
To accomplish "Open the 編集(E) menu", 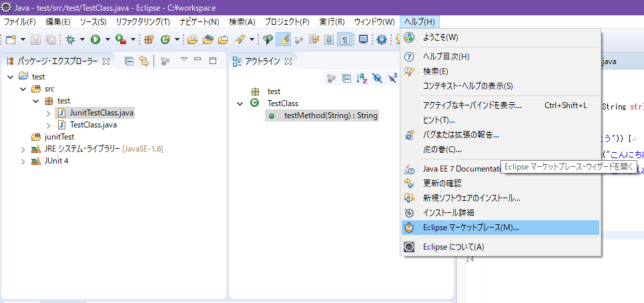I will tap(58, 22).
